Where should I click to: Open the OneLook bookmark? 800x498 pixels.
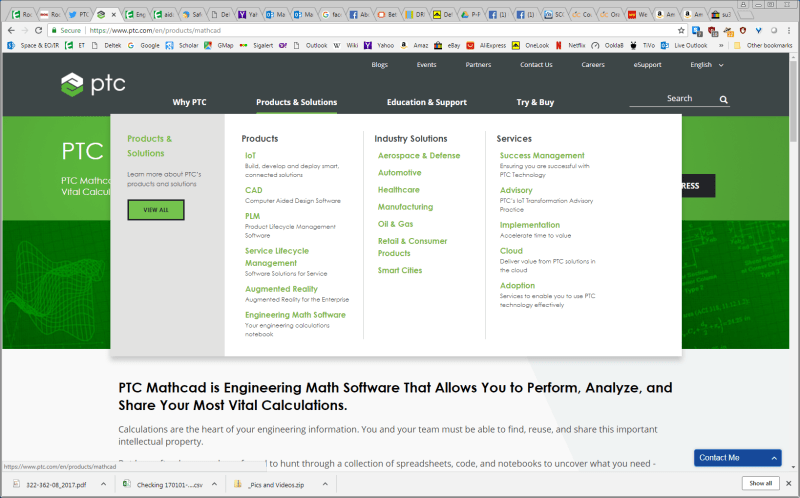tap(531, 45)
